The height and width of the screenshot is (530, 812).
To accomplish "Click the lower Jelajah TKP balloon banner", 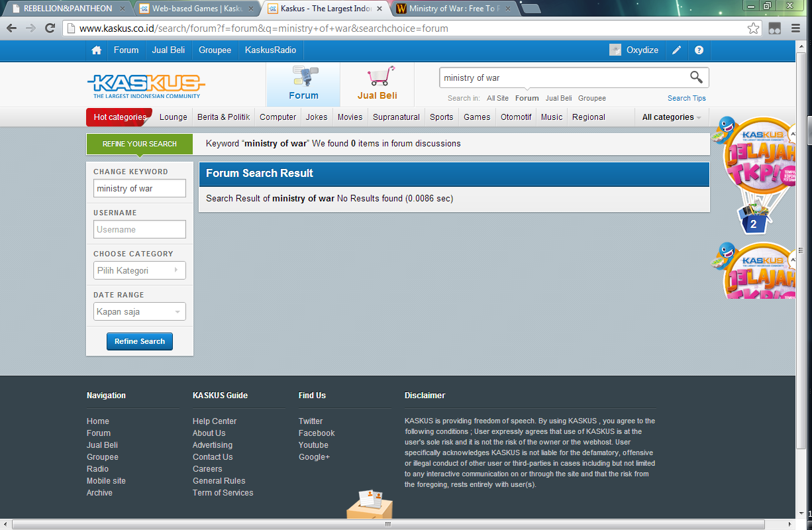I will point(755,270).
